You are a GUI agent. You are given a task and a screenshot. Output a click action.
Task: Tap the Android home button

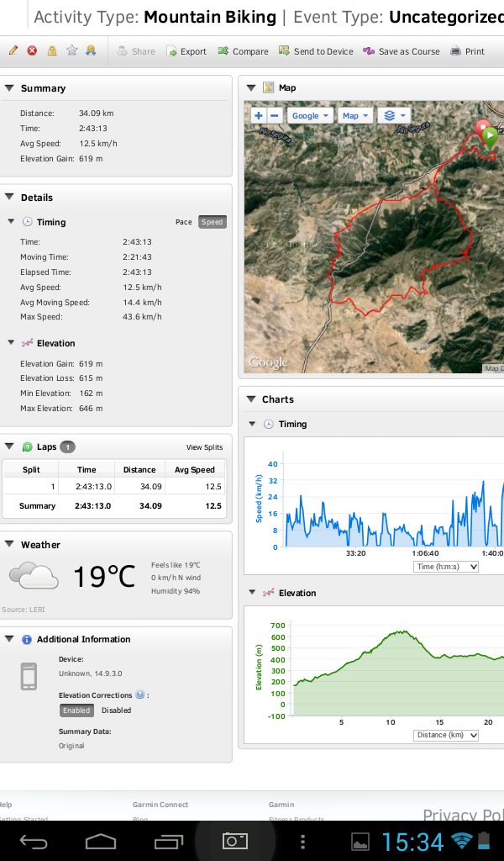(x=101, y=841)
